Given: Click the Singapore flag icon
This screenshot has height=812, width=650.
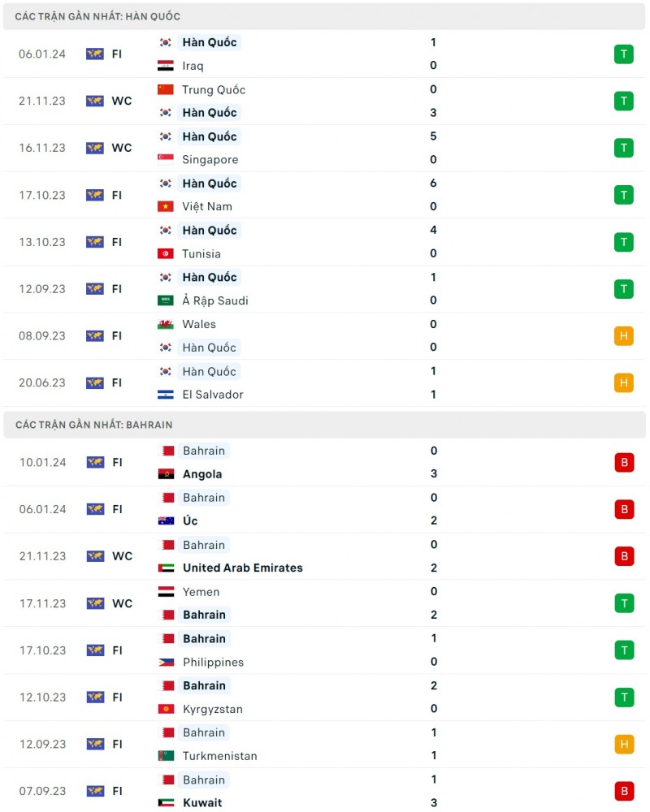Looking at the screenshot, I should [x=166, y=159].
